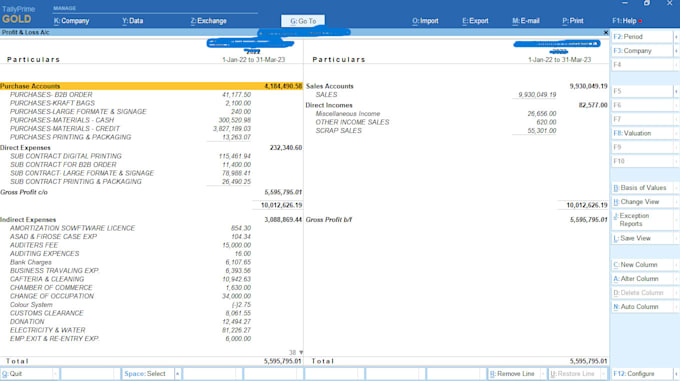Select Bank Charges ledger
The width and height of the screenshot is (680, 381).
click(31, 262)
